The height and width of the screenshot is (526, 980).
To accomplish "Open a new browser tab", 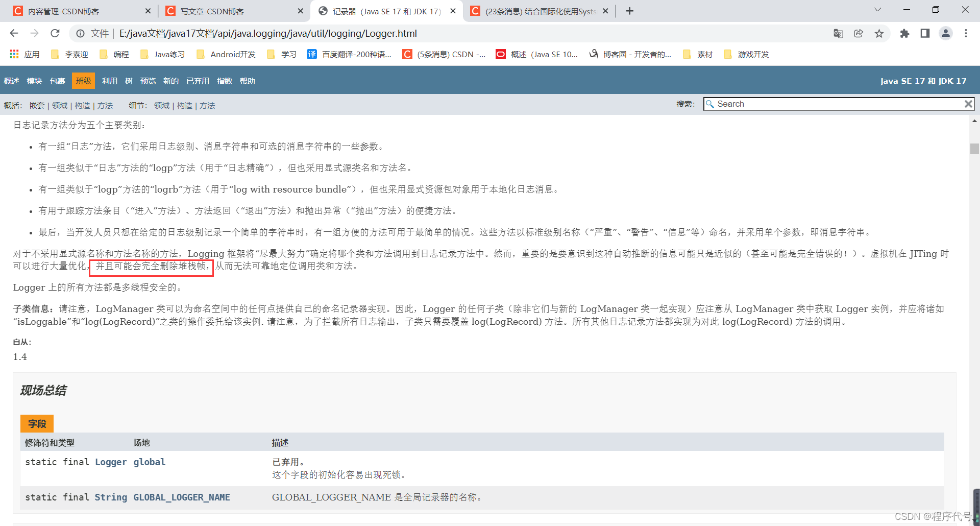I will 630,11.
